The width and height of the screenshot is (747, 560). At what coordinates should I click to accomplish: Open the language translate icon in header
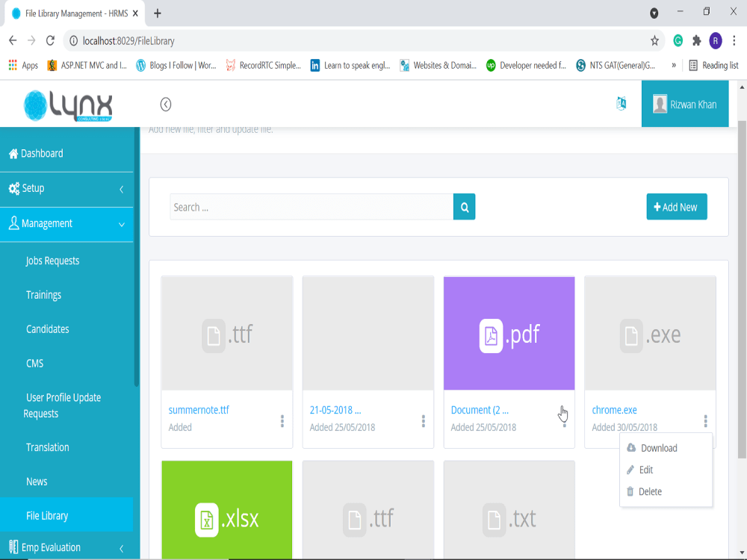click(622, 103)
